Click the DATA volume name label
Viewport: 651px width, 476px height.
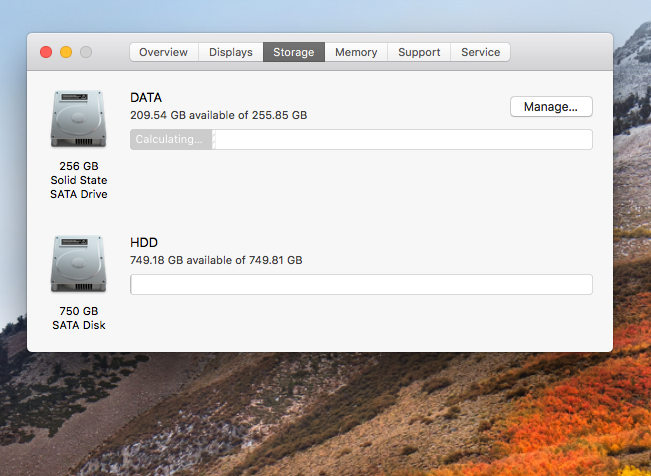pos(146,98)
